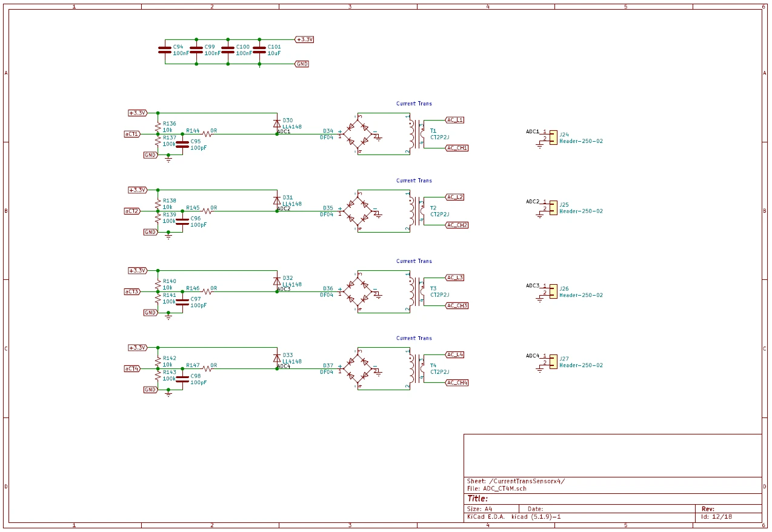Click the 'Title:' field in the title block
Image resolution: width=772 pixels, height=532 pixels.
click(478, 499)
